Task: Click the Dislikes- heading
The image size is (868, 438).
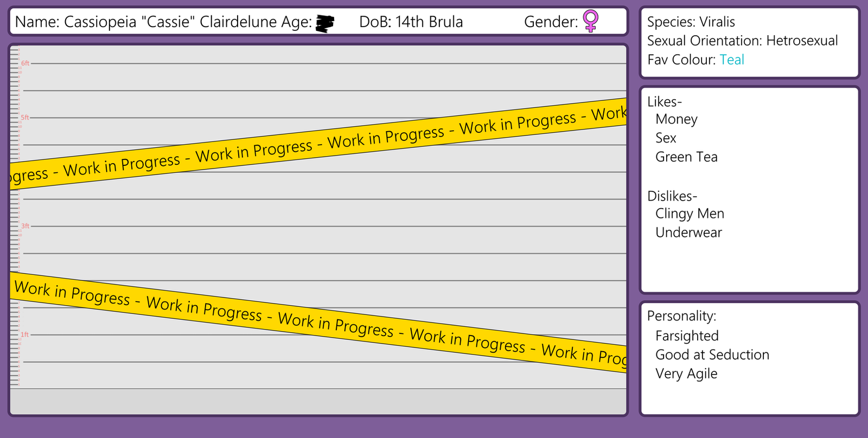Action: coord(672,196)
